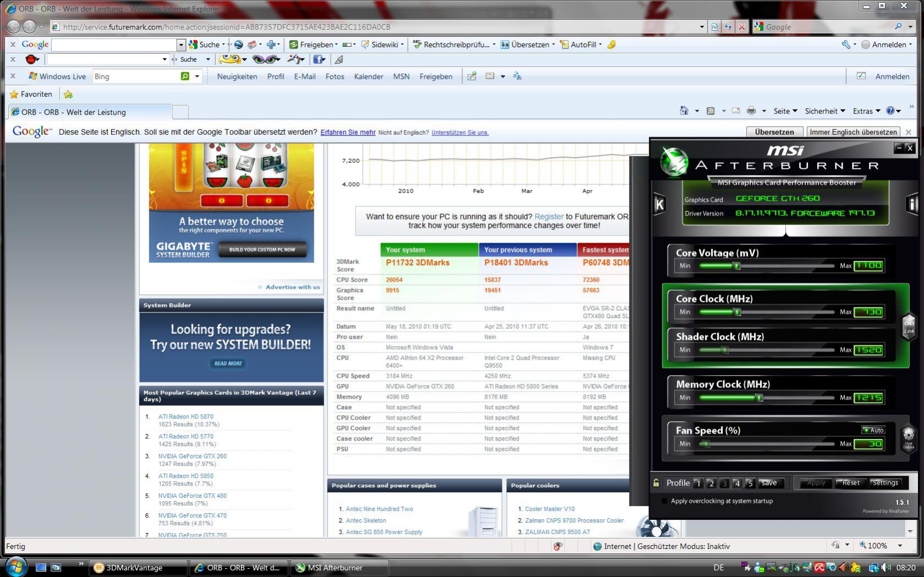Open the Rechtschreibprüfung dropdown
The height and width of the screenshot is (577, 924).
click(494, 45)
